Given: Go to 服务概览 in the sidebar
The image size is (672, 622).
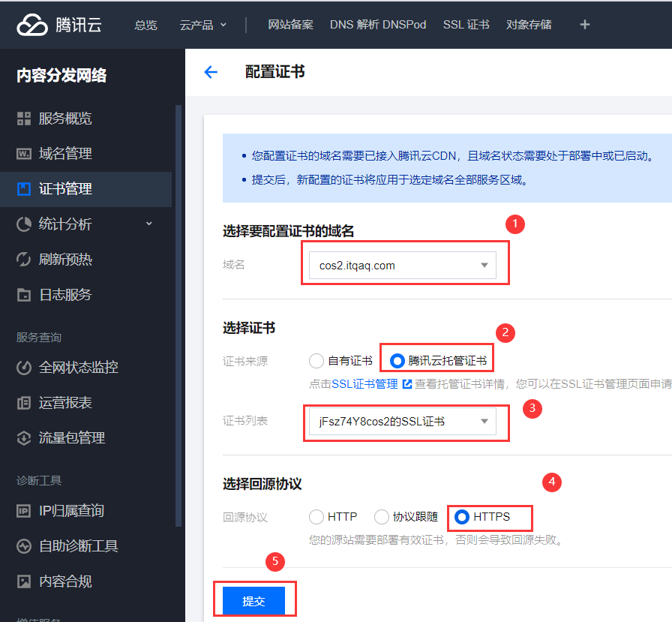Looking at the screenshot, I should (85, 119).
